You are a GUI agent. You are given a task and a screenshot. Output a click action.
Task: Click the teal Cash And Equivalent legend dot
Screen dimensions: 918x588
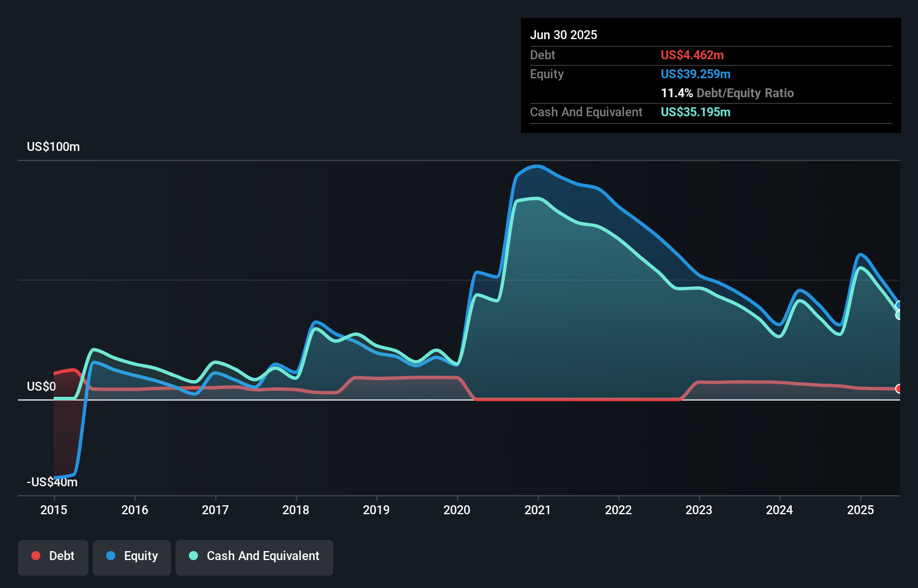point(193,556)
